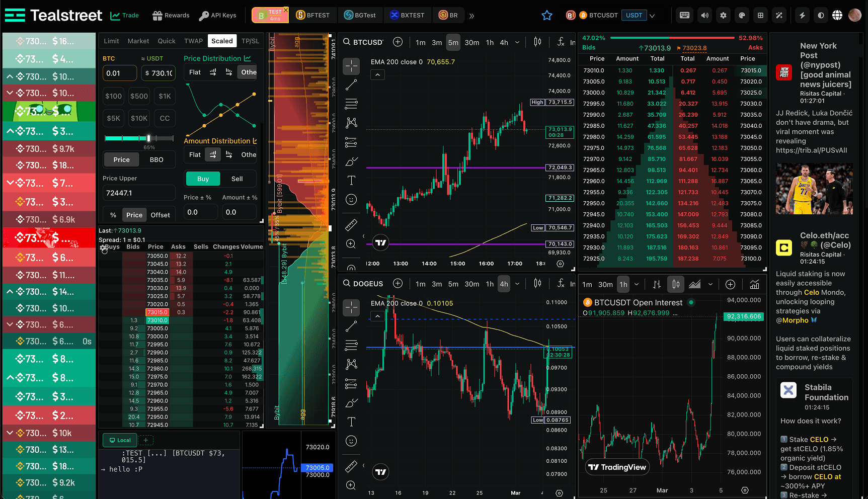This screenshot has width=868, height=499.
Task: Select crosshair cursor tool on DOGEUS chart
Action: [x=351, y=307]
